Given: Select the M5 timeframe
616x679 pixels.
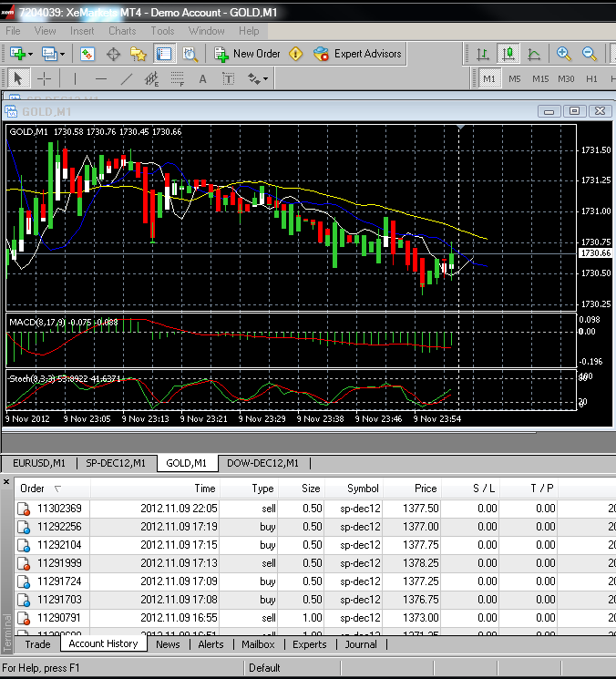Looking at the screenshot, I should coord(515,78).
